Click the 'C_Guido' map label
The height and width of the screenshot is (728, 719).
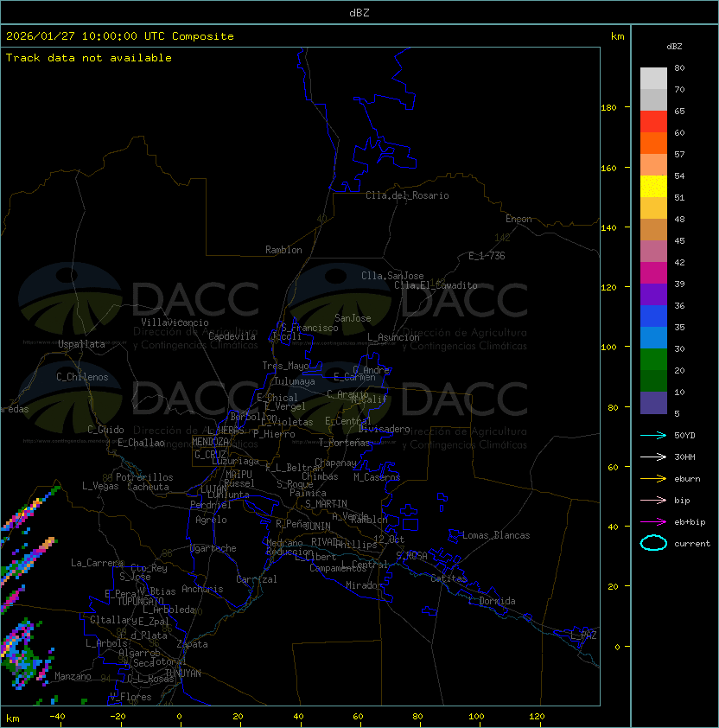click(x=105, y=430)
